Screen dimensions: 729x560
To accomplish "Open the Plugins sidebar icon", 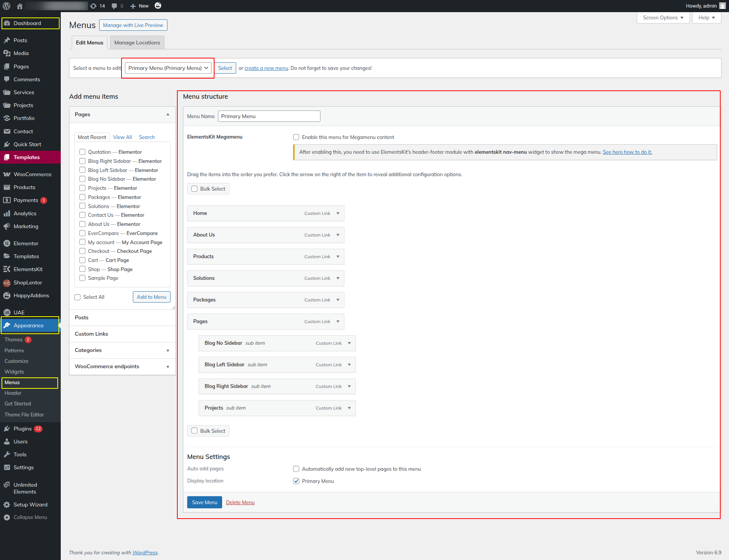I will tap(7, 429).
